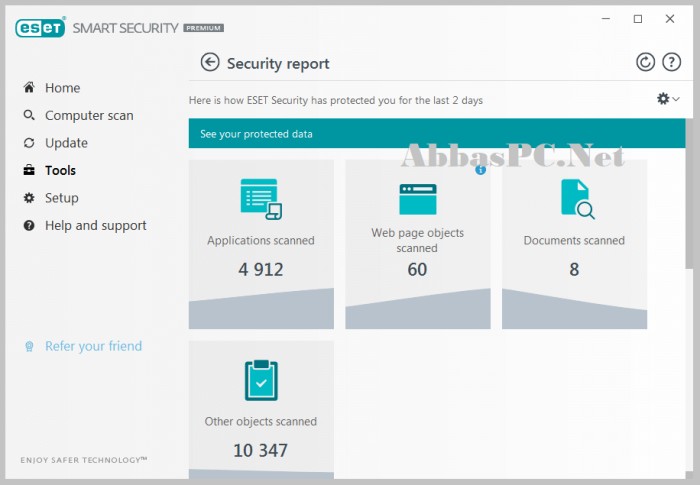The width and height of the screenshot is (700, 485).
Task: Click the protected for last 2 days text
Action: [336, 100]
